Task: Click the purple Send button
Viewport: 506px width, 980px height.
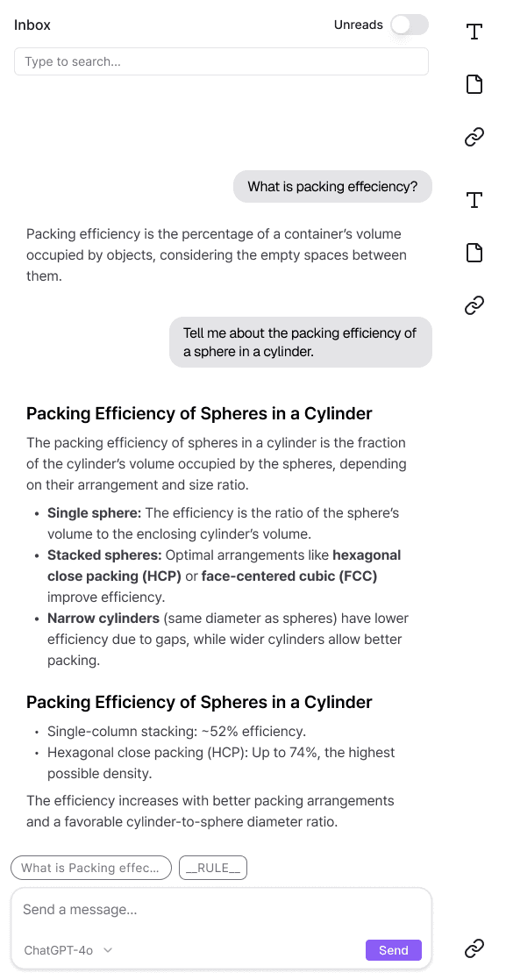Action: [394, 950]
